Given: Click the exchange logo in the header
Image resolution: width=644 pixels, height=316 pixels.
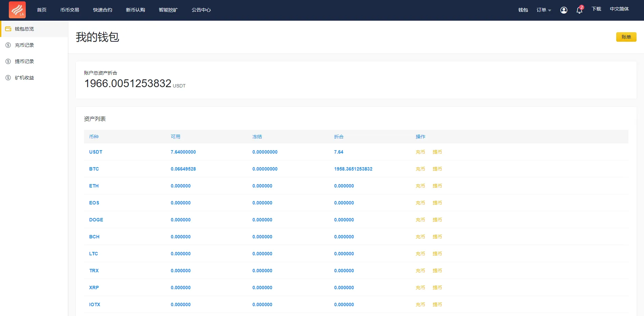Looking at the screenshot, I should pos(17,10).
